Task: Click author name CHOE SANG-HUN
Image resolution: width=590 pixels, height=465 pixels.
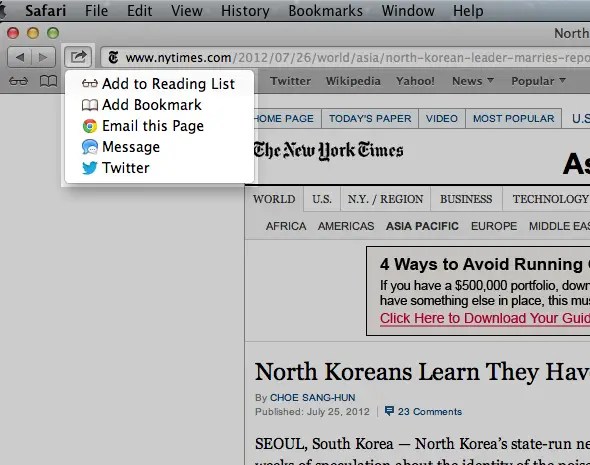Action: click(x=312, y=397)
